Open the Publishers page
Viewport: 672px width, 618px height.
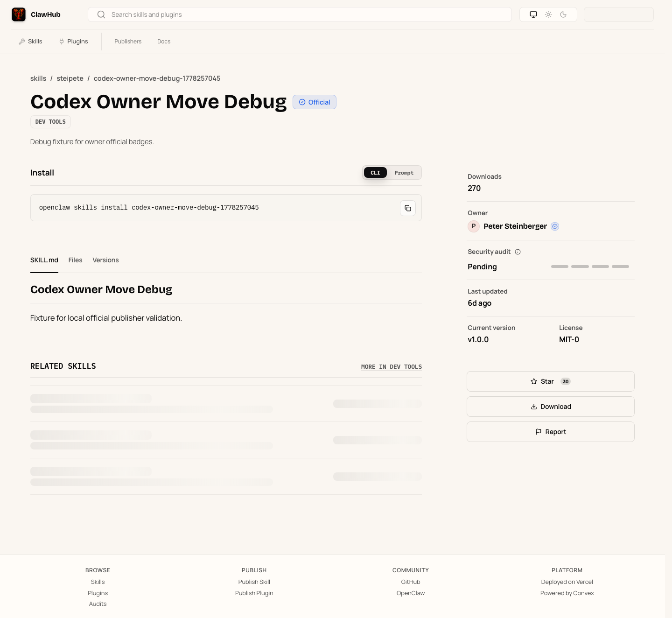pyautogui.click(x=128, y=42)
